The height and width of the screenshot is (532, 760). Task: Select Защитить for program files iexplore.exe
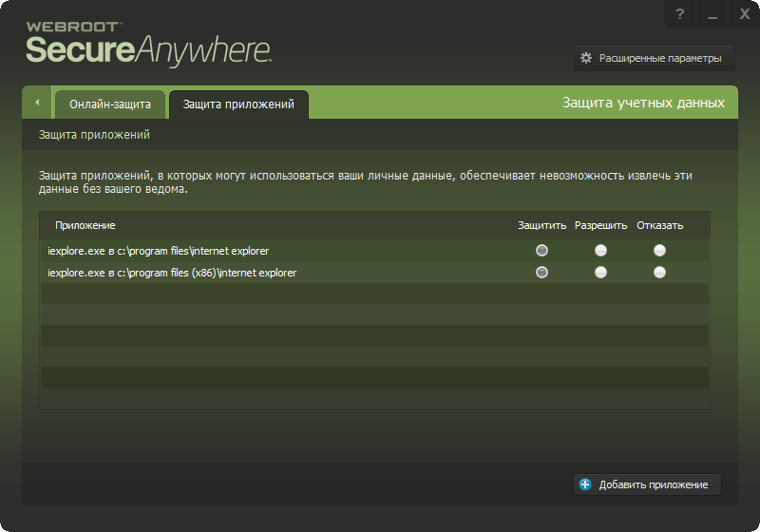pyautogui.click(x=541, y=251)
